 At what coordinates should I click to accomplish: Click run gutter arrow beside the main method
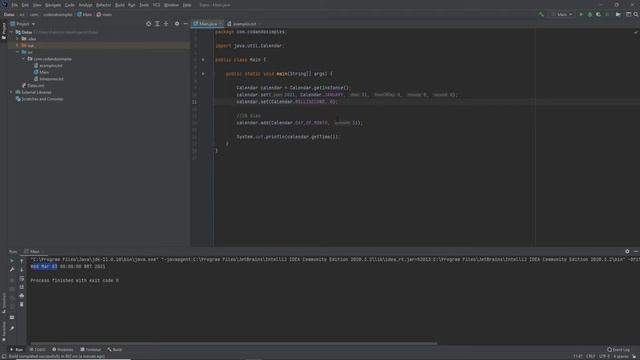pos(203,74)
